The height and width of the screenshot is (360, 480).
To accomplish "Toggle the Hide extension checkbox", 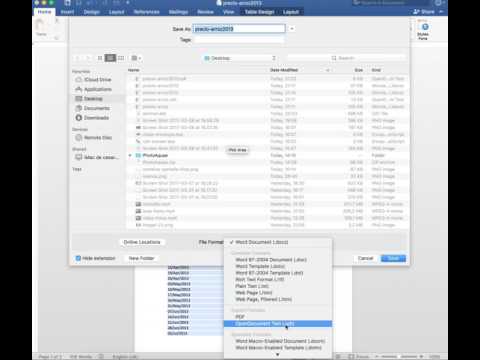I will pyautogui.click(x=78, y=258).
